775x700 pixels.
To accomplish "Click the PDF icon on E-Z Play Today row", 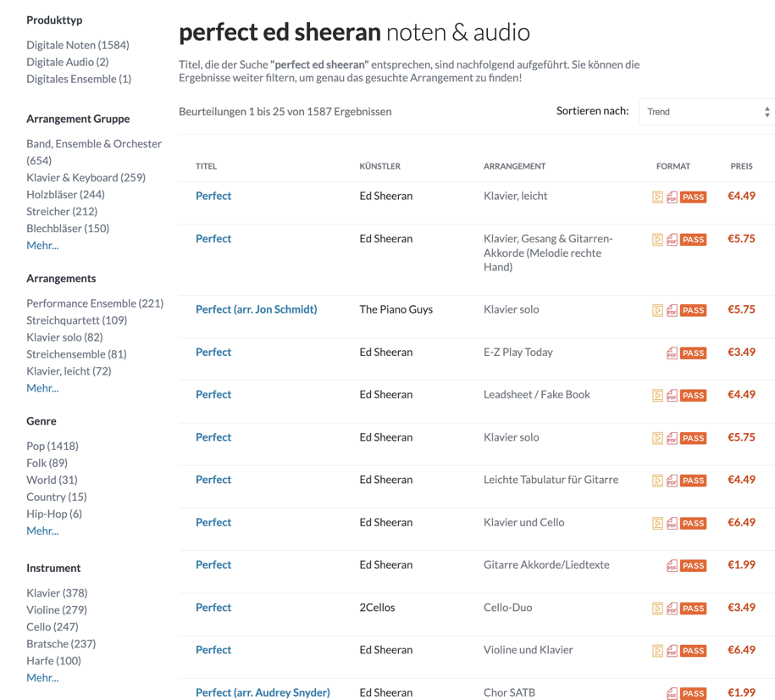I will (x=672, y=353).
